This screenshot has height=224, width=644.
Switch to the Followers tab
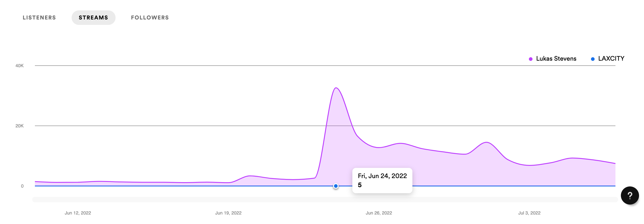point(150,17)
